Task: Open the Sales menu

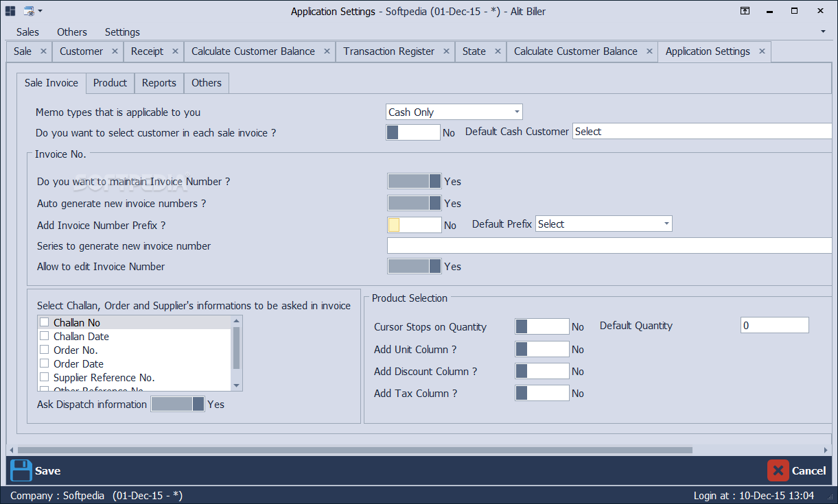Action: coord(27,32)
